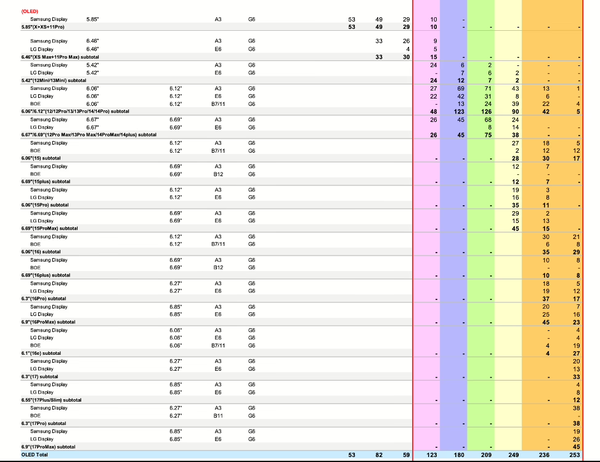Select value 71 in the green column
Screen dimensions: 600x462
point(488,88)
